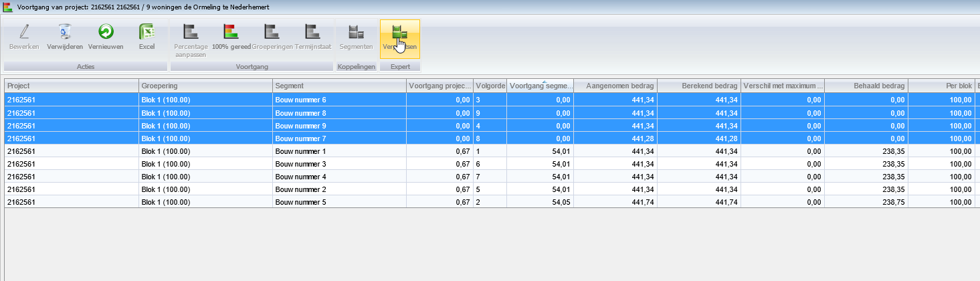Click the Aangenomen bedrag column header

coord(615,86)
